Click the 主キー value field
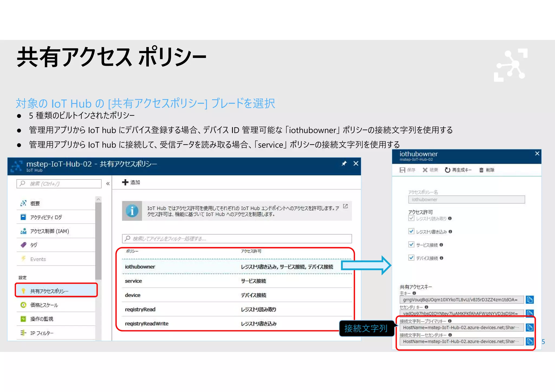This screenshot has height=392, width=555. pyautogui.click(x=462, y=300)
